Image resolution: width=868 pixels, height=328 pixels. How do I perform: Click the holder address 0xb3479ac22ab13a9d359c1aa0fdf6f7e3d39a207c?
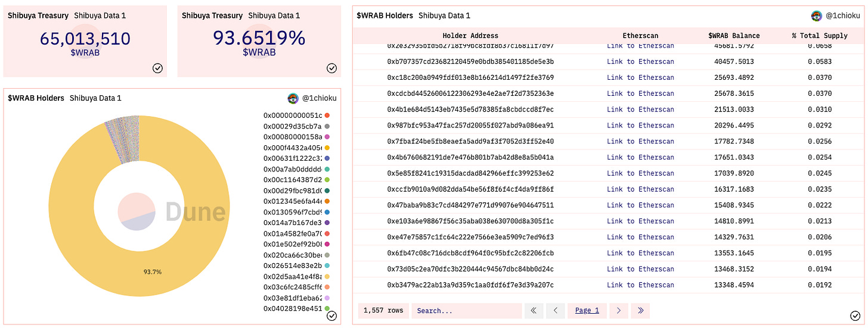point(470,285)
